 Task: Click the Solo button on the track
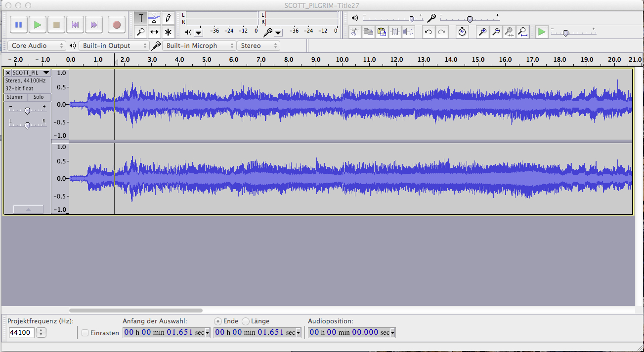point(39,97)
